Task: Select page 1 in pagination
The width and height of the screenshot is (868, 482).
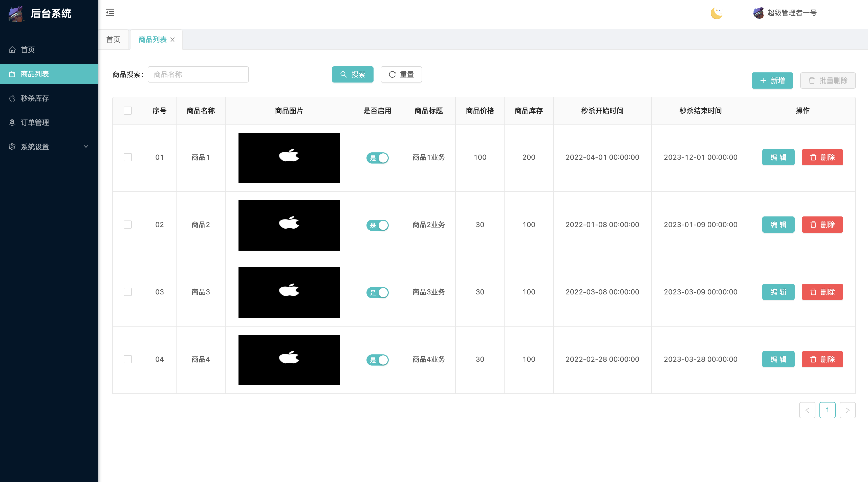Action: 827,410
